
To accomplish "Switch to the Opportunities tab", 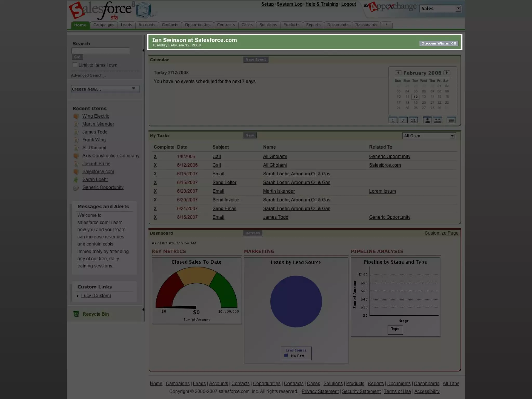I will coord(197,25).
